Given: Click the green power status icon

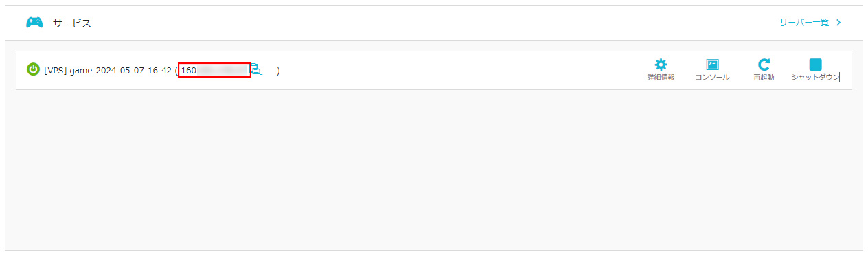Looking at the screenshot, I should (33, 70).
